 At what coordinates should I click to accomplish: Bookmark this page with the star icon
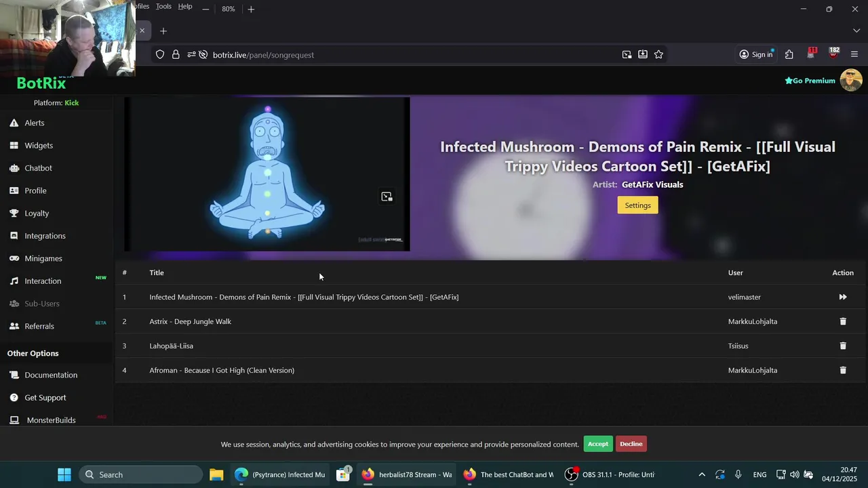point(658,55)
